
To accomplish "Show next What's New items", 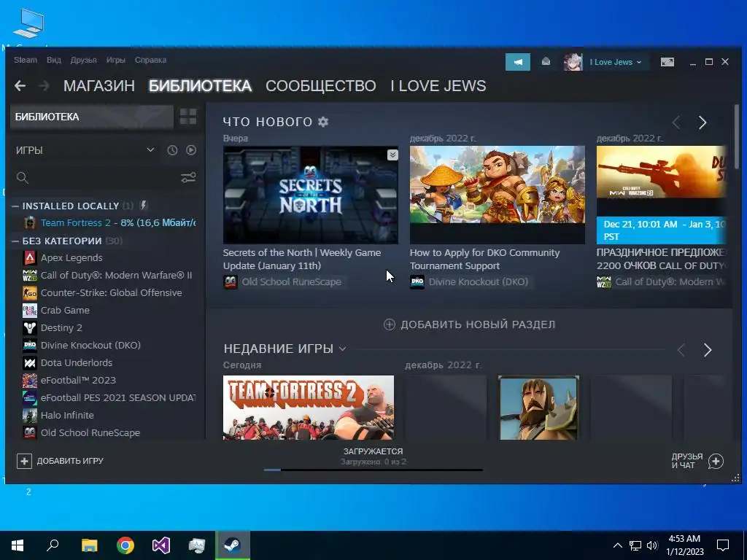I will (x=703, y=122).
